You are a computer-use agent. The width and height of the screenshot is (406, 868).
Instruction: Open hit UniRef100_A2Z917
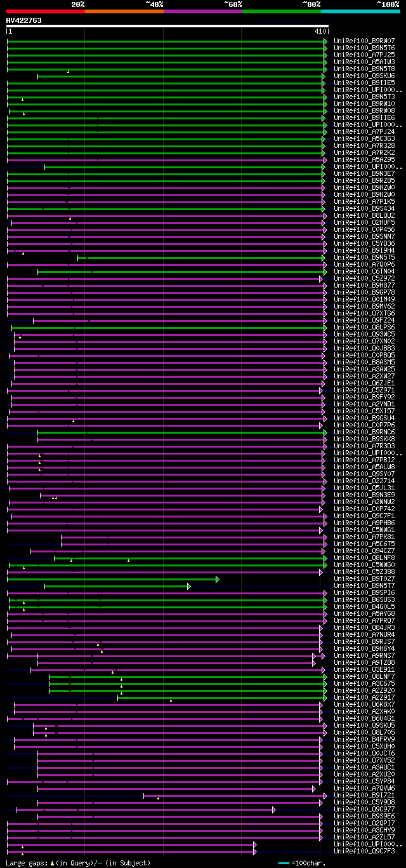(364, 698)
